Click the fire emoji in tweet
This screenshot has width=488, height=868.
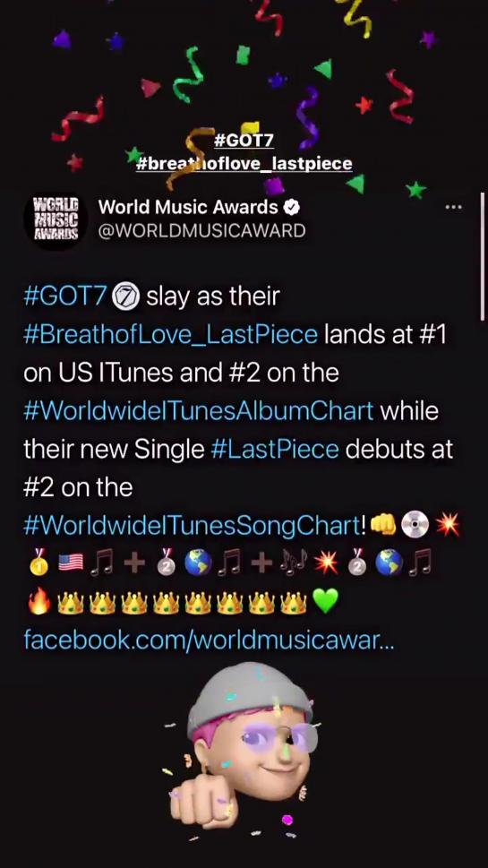click(39, 602)
